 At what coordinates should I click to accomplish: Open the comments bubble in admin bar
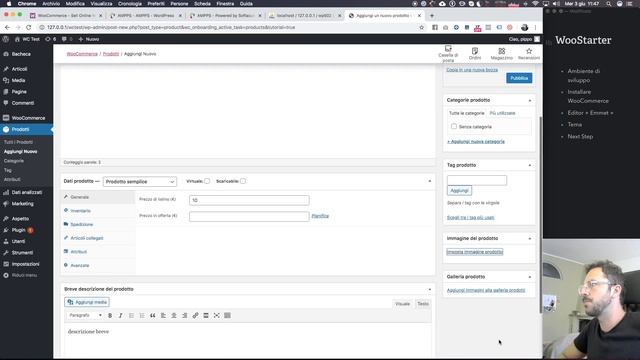pyautogui.click(x=66, y=39)
